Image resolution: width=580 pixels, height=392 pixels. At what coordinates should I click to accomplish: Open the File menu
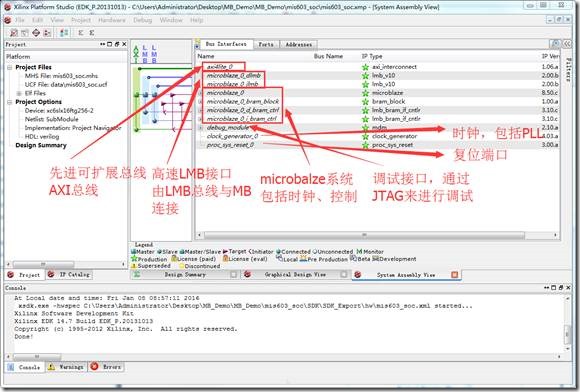click(20, 20)
